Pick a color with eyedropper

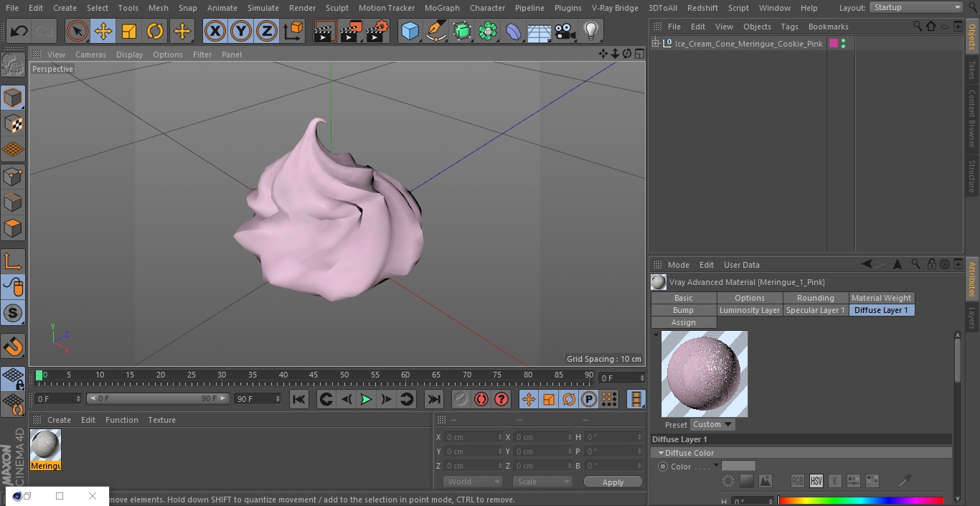[905, 481]
